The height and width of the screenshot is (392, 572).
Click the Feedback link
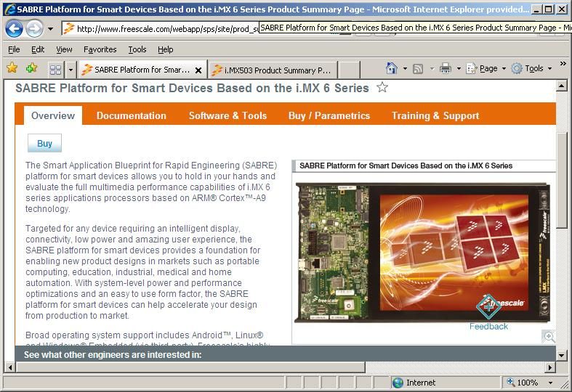tap(488, 327)
